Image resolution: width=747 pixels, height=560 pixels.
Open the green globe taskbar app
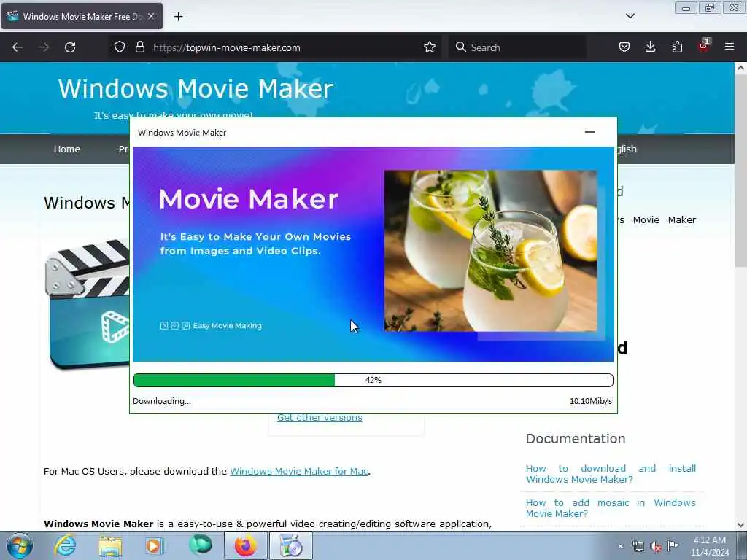(x=200, y=545)
